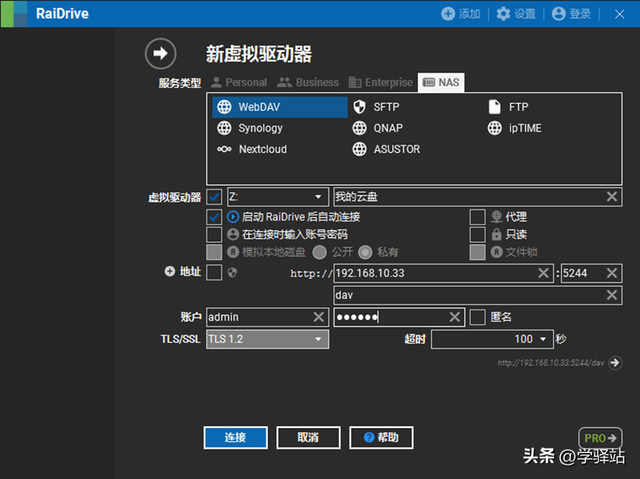Clear the drive name 我的云盘

tap(611, 197)
